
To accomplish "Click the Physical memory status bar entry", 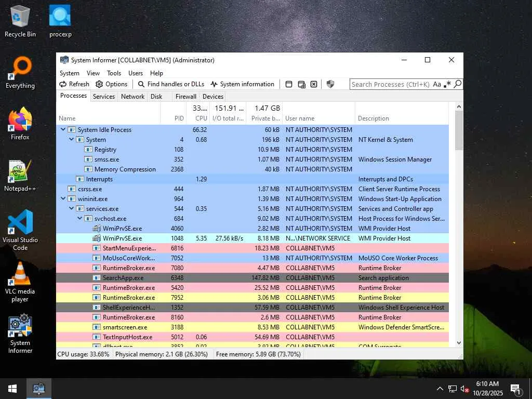I will (162, 354).
